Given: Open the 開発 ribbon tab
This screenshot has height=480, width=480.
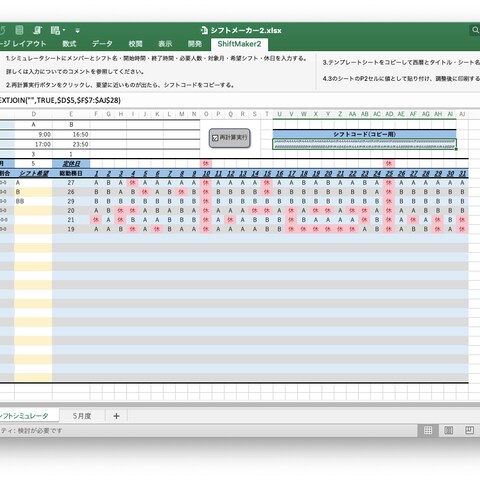Looking at the screenshot, I should (195, 44).
